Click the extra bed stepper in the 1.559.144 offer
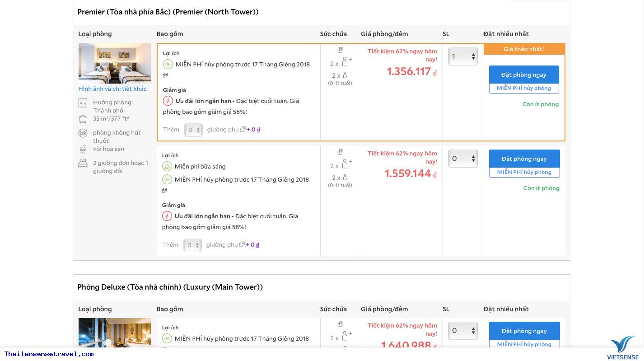The image size is (644, 361). click(192, 245)
